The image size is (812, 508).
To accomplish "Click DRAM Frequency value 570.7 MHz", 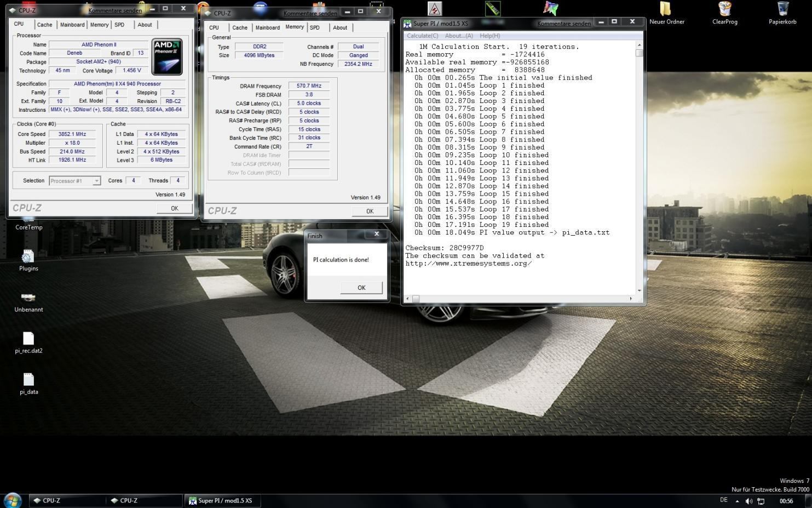I will tap(309, 86).
